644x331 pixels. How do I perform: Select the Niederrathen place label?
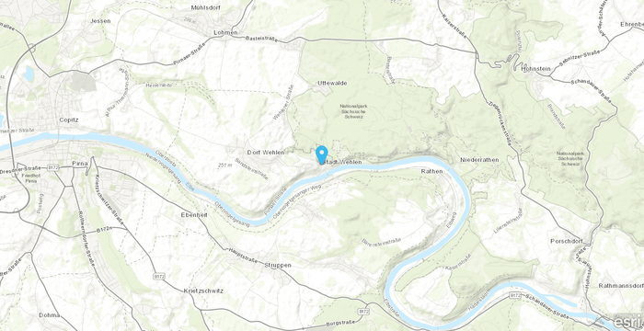[479, 160]
